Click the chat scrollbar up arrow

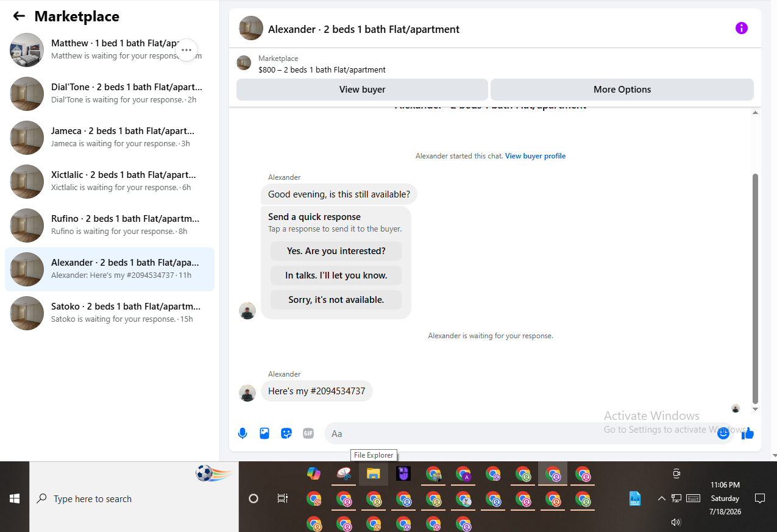756,113
